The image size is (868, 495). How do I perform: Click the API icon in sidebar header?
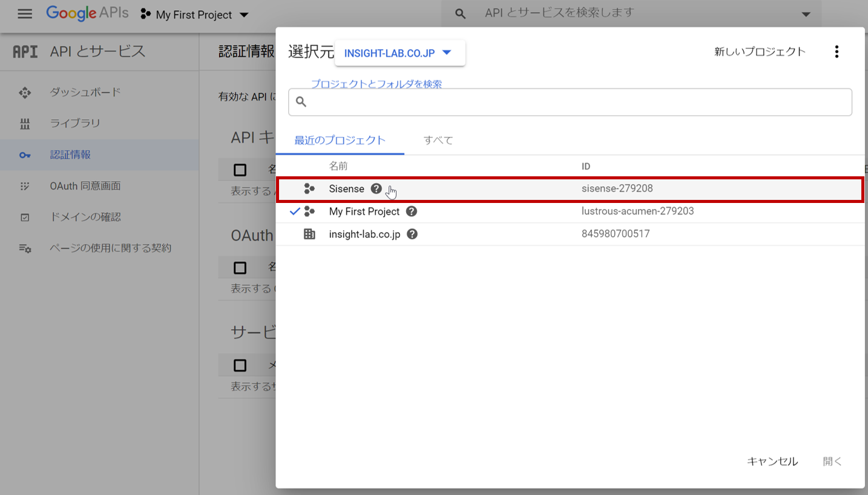tap(25, 51)
